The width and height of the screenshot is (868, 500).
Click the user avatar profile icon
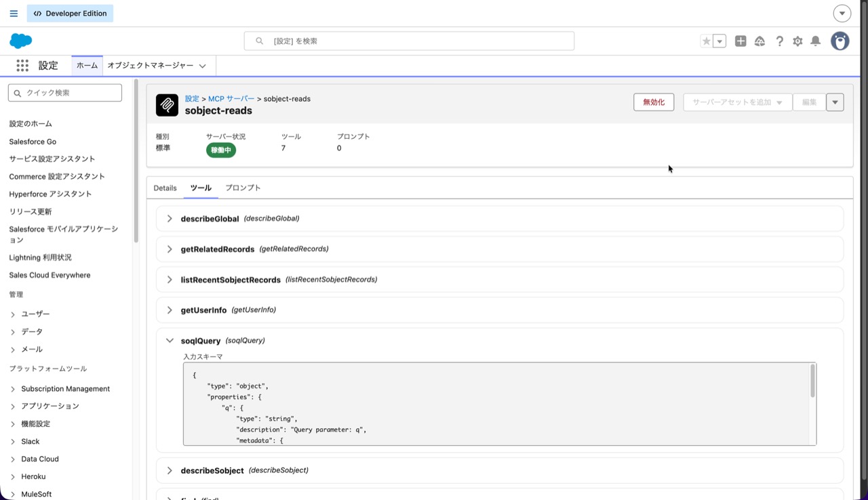[840, 41]
